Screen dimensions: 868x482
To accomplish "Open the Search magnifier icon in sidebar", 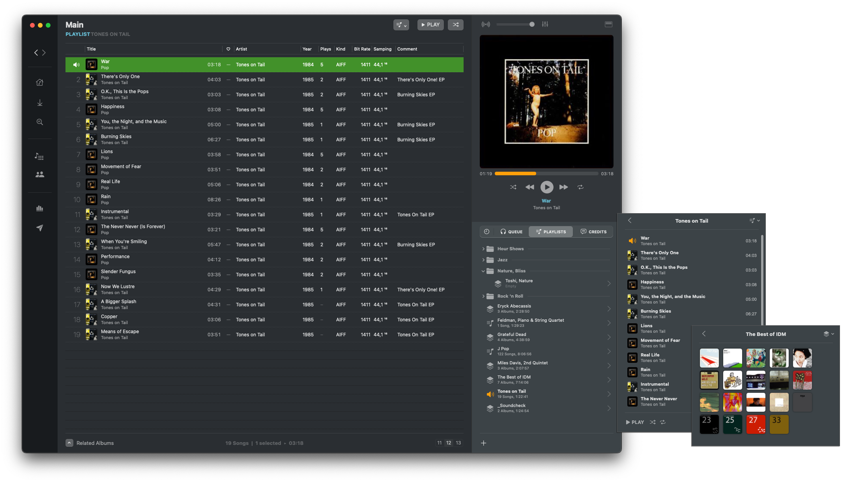I will pos(39,122).
